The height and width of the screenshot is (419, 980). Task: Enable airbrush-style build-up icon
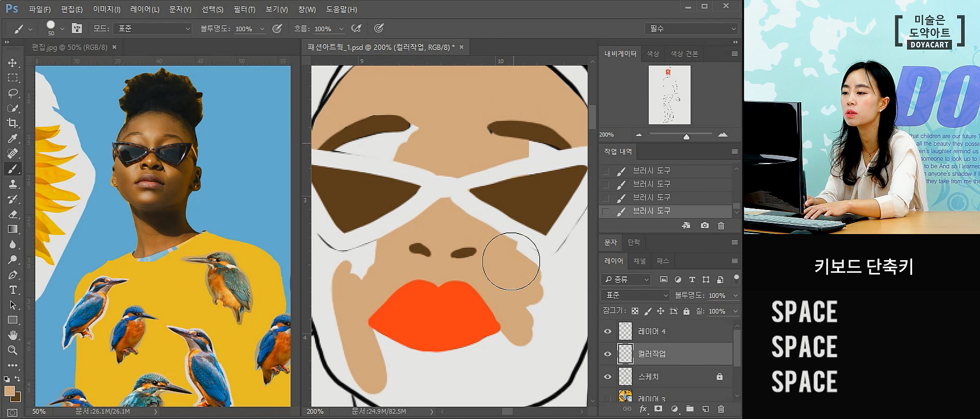(356, 29)
